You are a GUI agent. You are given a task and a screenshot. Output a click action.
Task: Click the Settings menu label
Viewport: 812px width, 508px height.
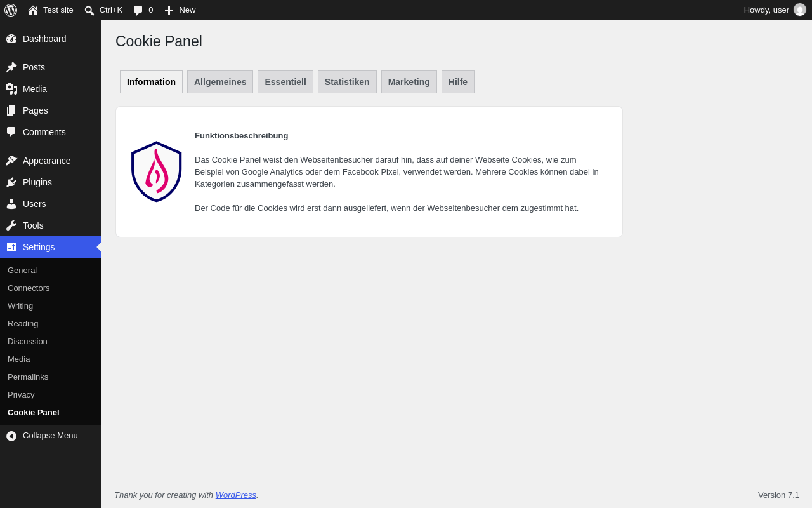click(x=39, y=247)
